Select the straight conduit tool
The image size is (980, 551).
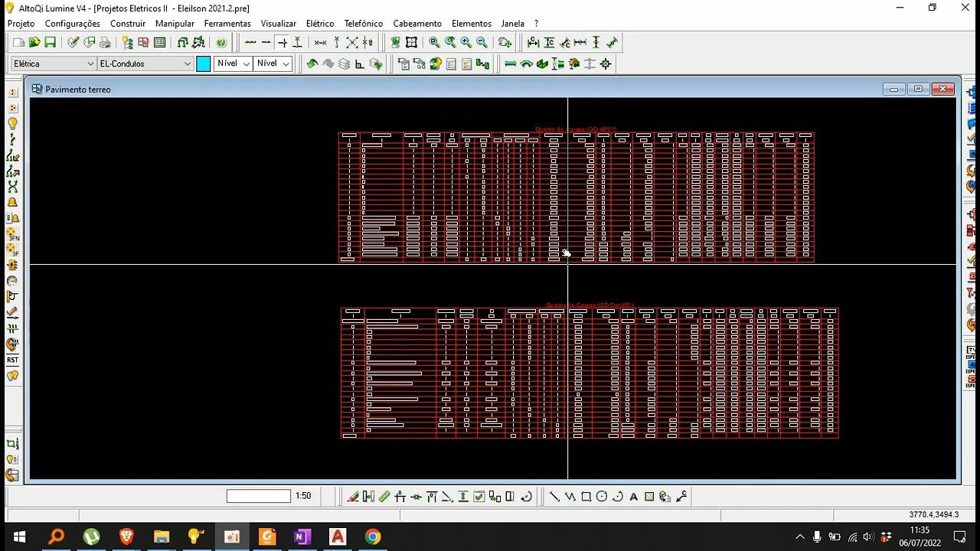point(510,64)
